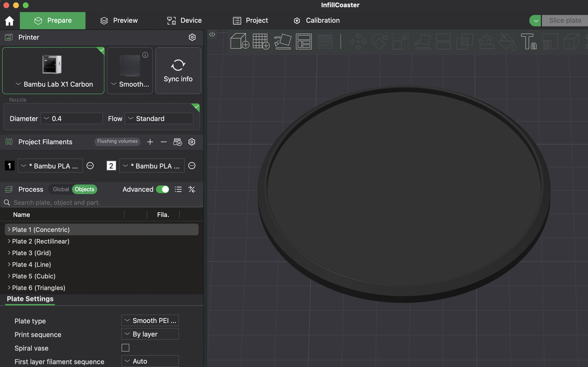This screenshot has height=367, width=588.
Task: Click the Color painting bucket icon
Action: click(x=507, y=41)
